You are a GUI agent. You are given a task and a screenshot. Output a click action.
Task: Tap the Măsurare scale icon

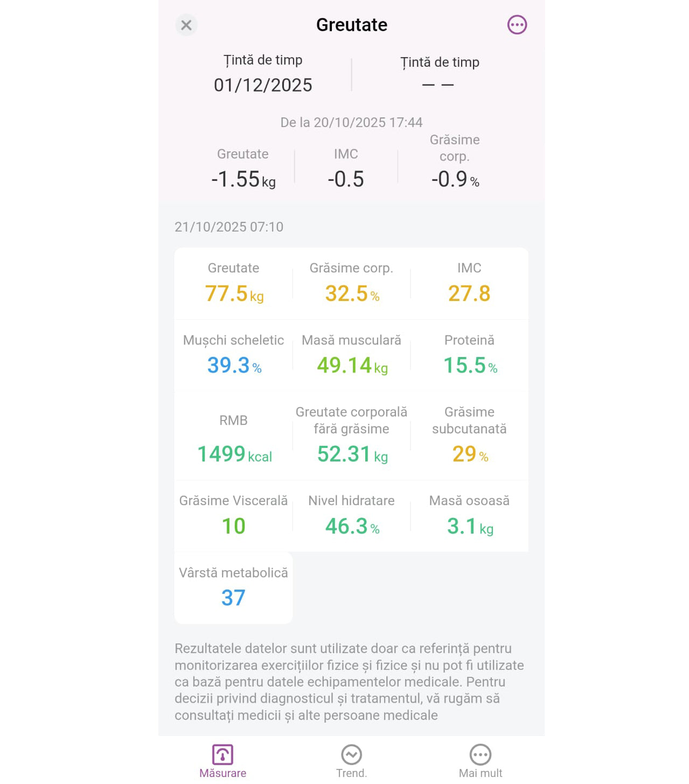click(222, 754)
